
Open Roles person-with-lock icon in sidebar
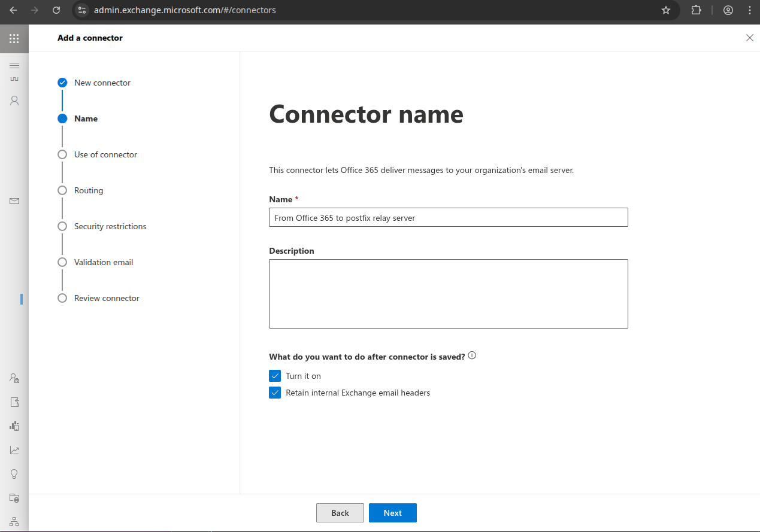point(14,378)
